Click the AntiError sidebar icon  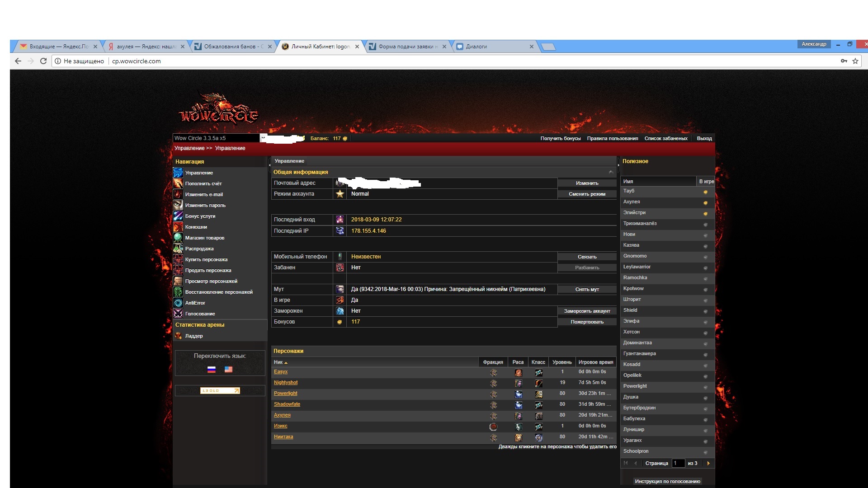178,303
